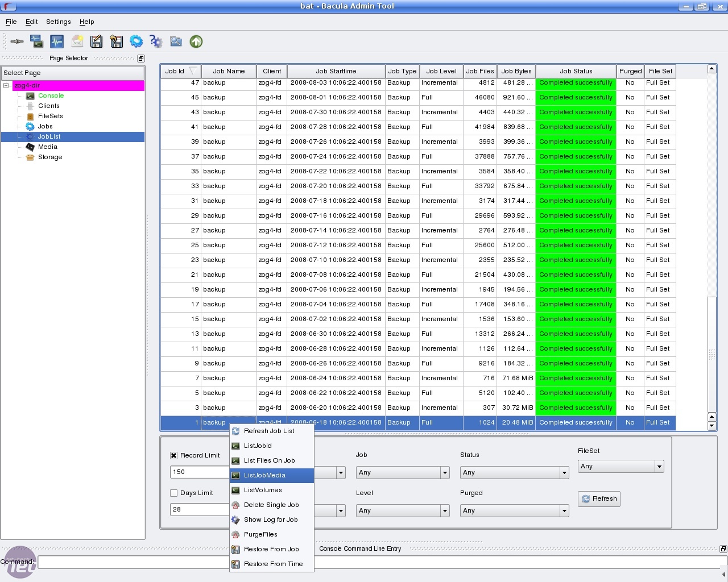Click the blue pulse status monitor icon

pyautogui.click(x=57, y=41)
